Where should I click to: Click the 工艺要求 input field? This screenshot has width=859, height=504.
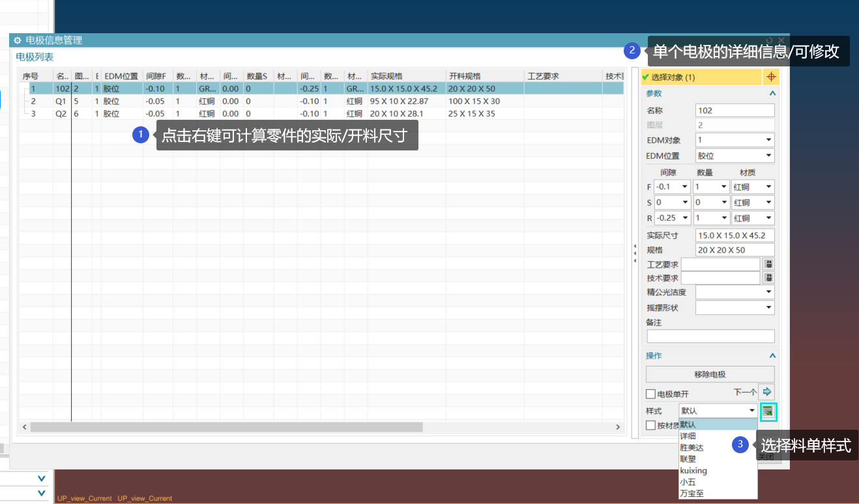(x=721, y=264)
